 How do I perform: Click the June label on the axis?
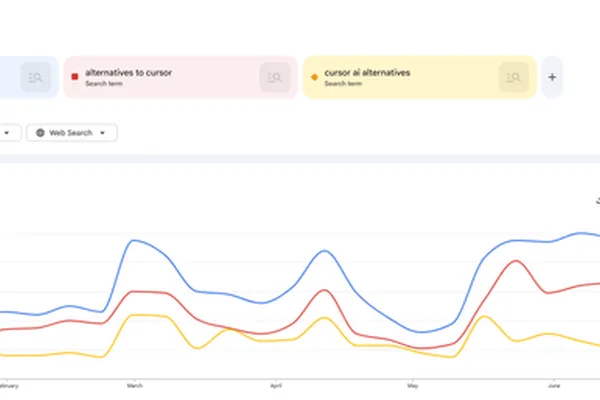tap(554, 385)
